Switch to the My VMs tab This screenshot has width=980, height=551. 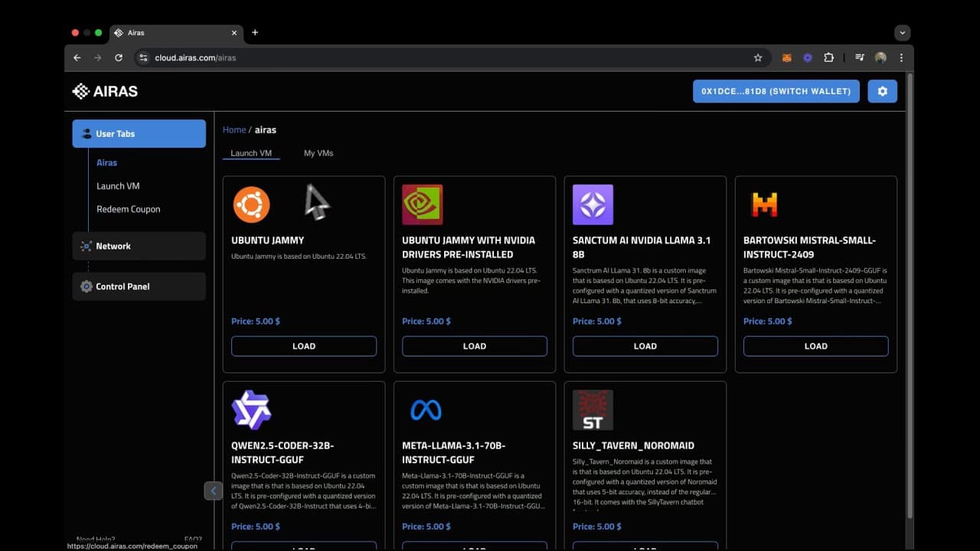(x=318, y=153)
